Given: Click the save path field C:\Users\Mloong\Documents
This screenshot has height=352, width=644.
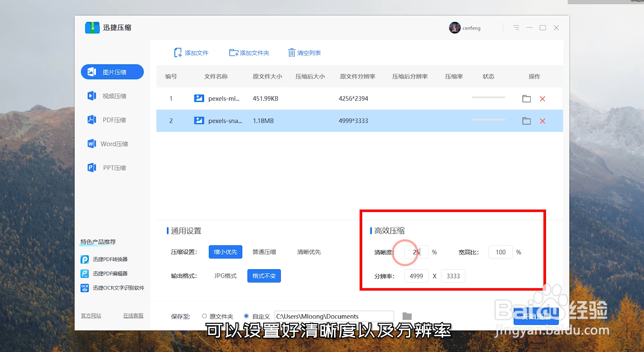Looking at the screenshot, I should point(334,316).
